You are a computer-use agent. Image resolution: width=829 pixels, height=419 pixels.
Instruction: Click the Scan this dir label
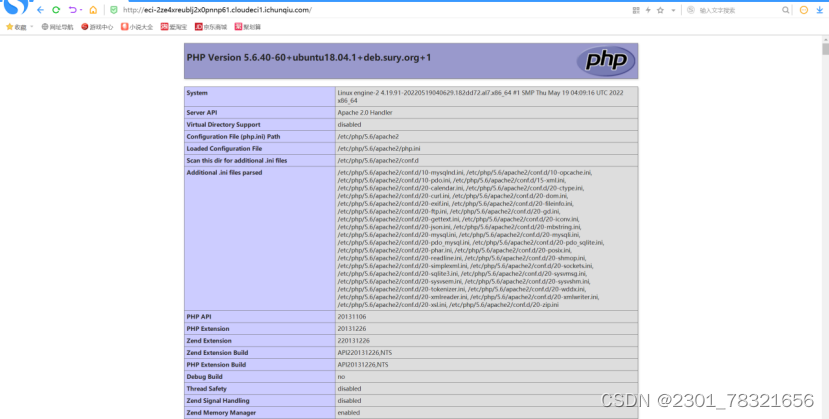(x=236, y=161)
